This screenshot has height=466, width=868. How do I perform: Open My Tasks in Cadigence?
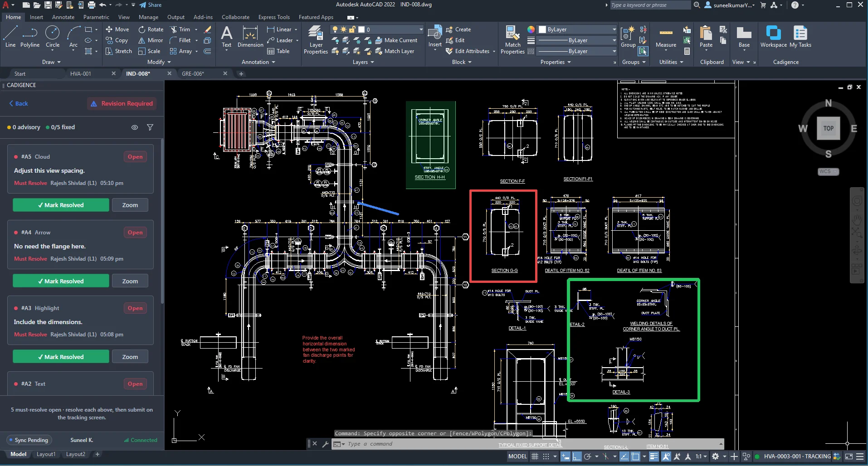click(800, 36)
